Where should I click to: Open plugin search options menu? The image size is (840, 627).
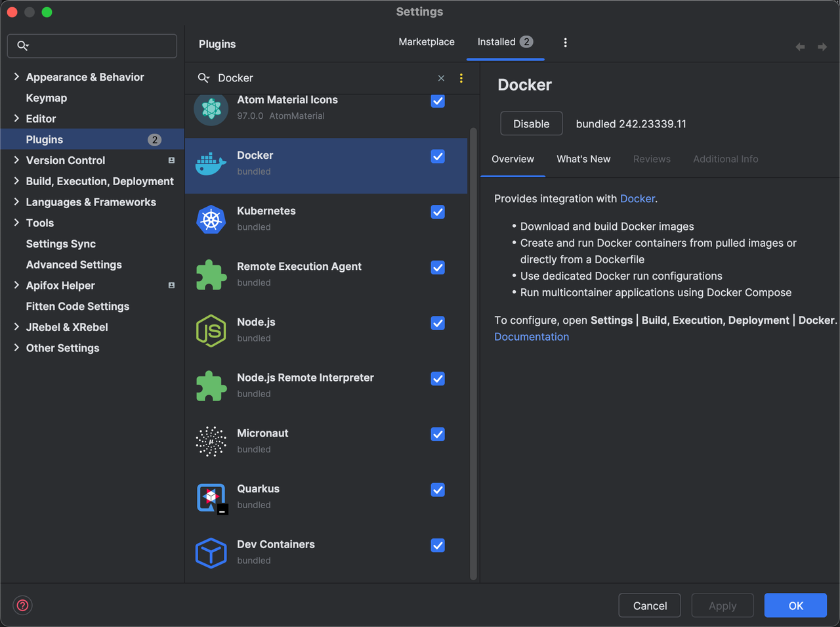coord(461,78)
